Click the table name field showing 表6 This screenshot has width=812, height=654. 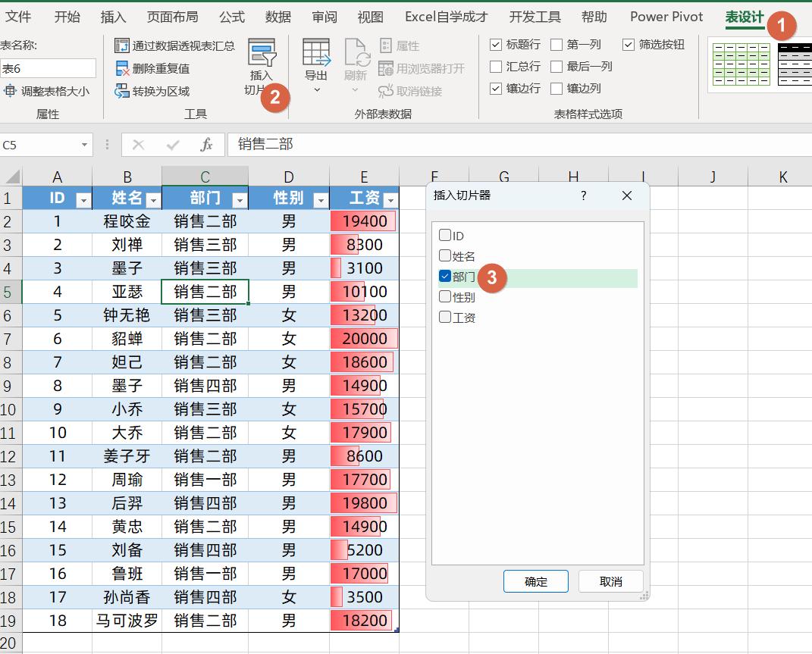click(x=48, y=67)
